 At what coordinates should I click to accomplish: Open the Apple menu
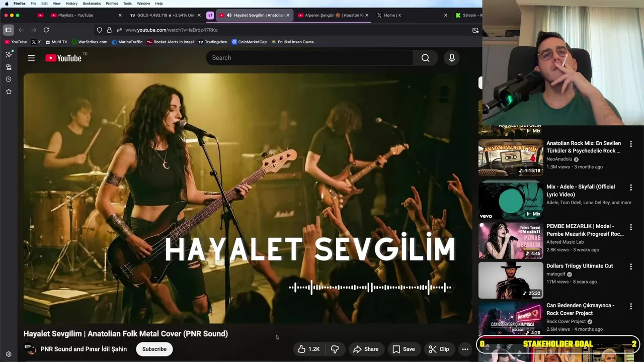[7, 4]
